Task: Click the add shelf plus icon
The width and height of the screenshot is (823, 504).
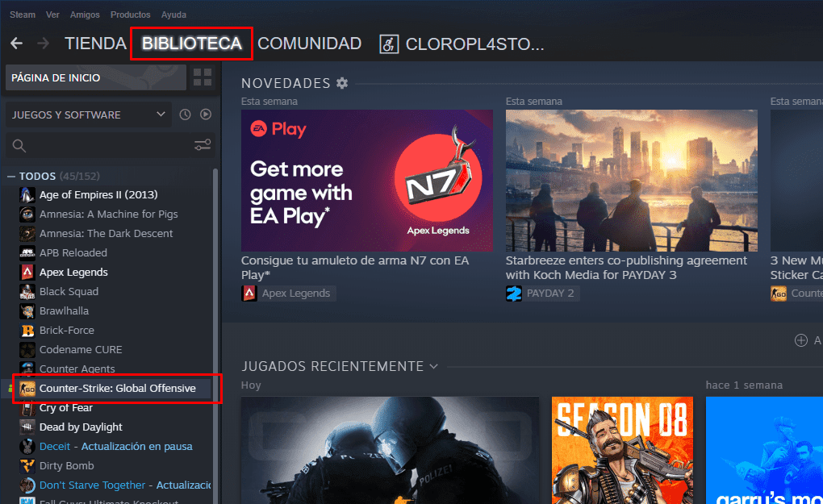Action: point(801,340)
